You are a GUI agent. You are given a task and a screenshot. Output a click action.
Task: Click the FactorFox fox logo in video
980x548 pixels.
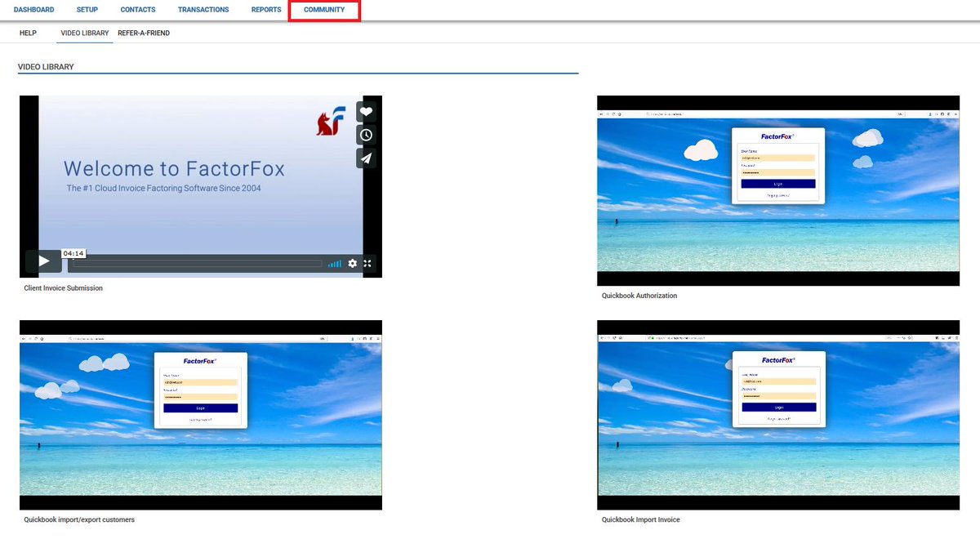pyautogui.click(x=331, y=121)
